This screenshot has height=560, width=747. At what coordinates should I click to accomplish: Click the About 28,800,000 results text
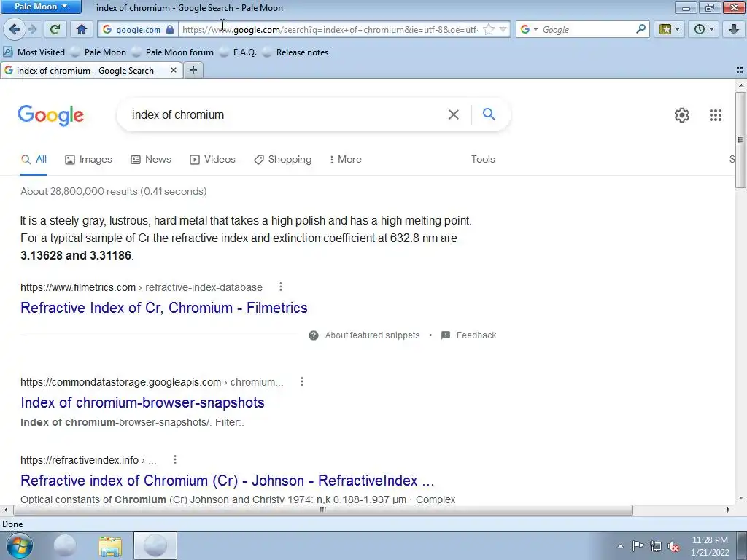pyautogui.click(x=113, y=192)
